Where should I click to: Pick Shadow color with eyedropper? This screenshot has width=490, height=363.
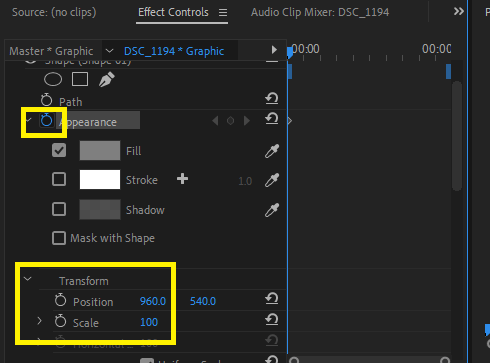pos(272,210)
